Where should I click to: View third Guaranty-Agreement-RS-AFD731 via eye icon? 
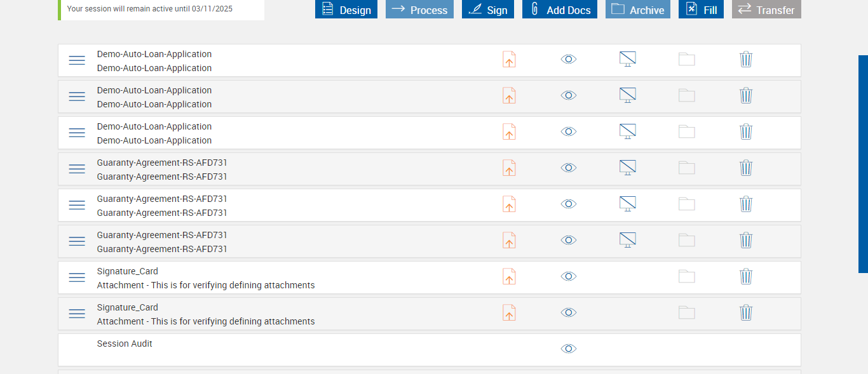coord(569,240)
